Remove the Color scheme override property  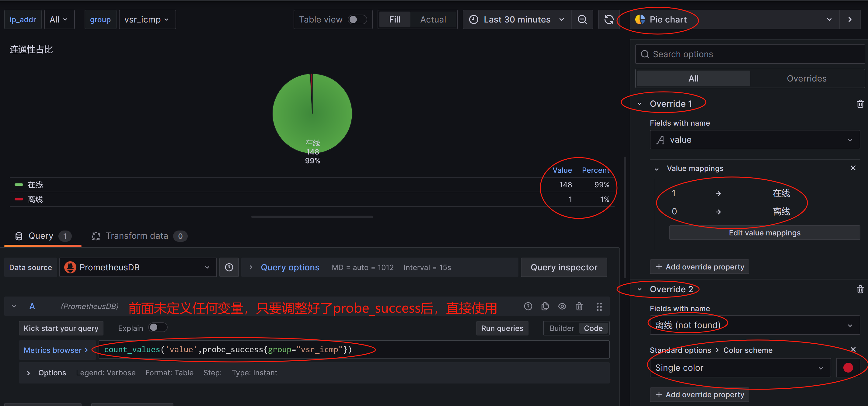(853, 349)
